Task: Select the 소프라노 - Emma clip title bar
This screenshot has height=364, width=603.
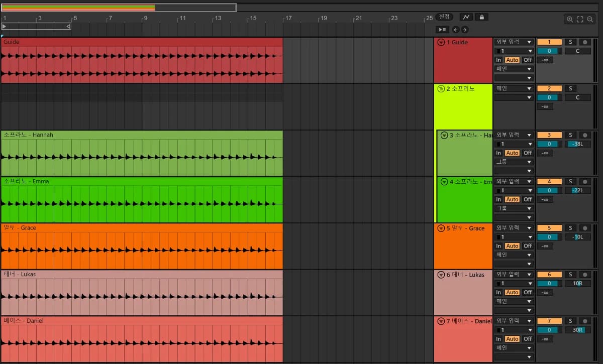Action: coord(142,181)
